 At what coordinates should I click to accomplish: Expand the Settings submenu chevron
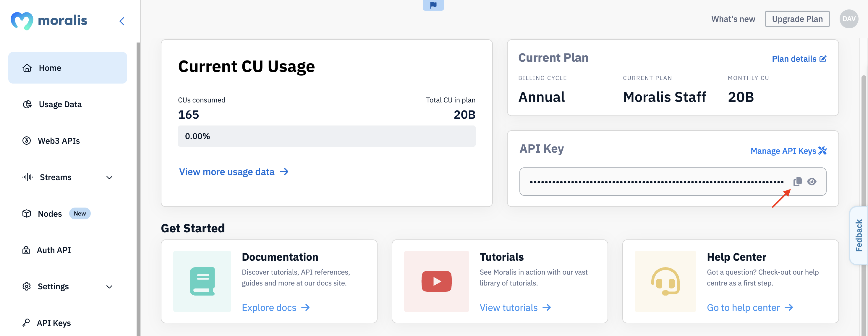pos(109,287)
